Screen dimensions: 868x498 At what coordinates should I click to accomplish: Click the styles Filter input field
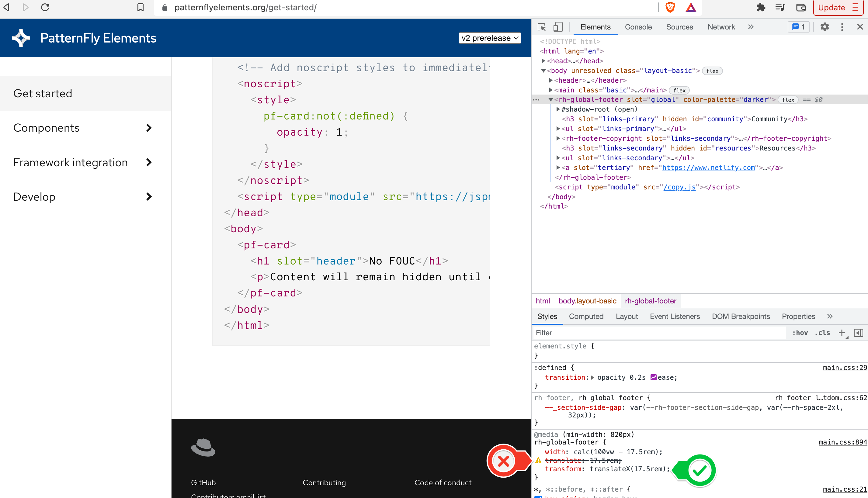(659, 333)
